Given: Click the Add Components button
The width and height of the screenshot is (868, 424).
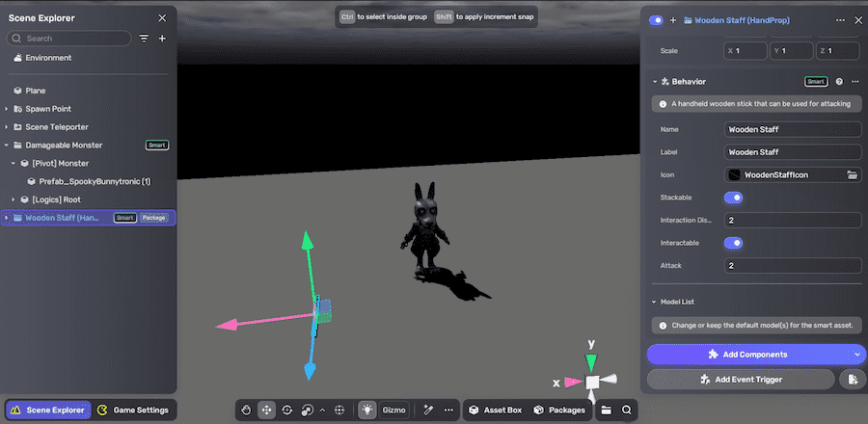Looking at the screenshot, I should pyautogui.click(x=742, y=354).
